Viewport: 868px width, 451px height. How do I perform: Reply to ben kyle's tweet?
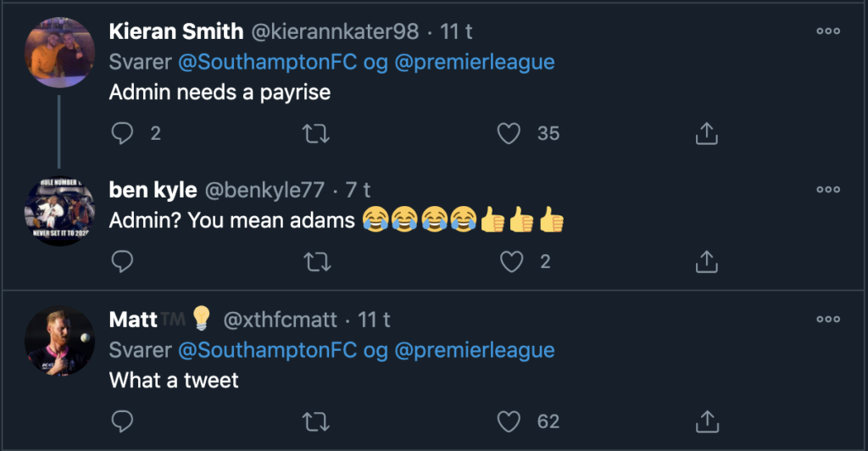123,262
